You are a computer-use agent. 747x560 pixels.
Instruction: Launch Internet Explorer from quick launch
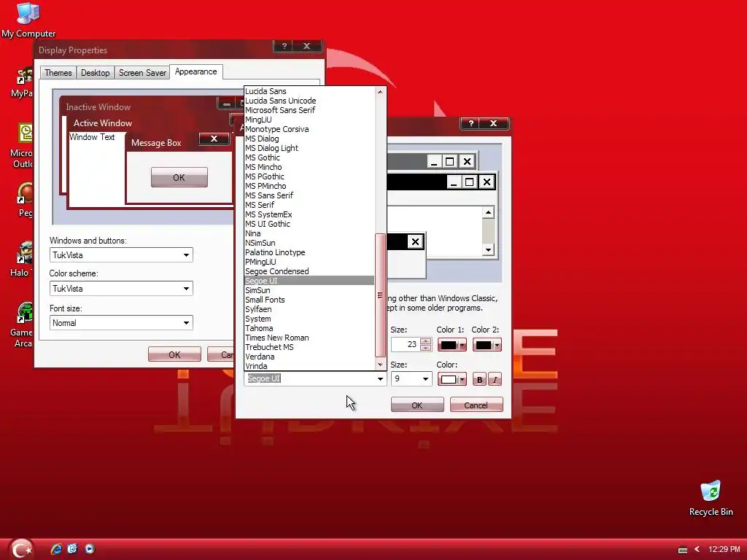coord(56,549)
